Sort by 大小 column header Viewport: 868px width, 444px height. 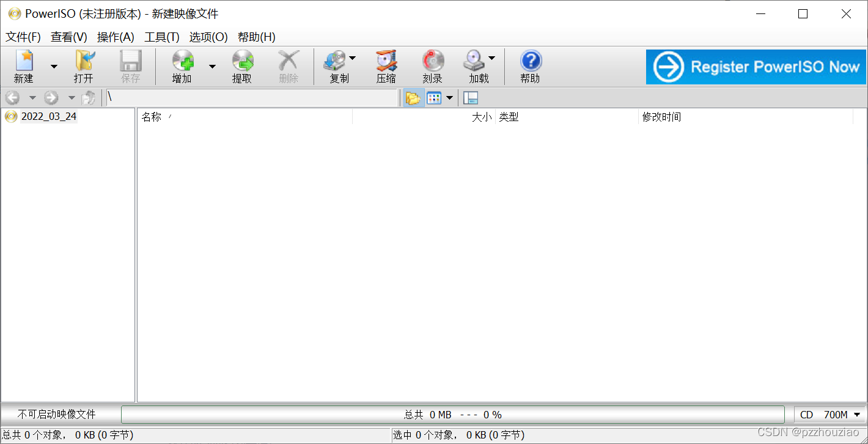click(x=424, y=117)
